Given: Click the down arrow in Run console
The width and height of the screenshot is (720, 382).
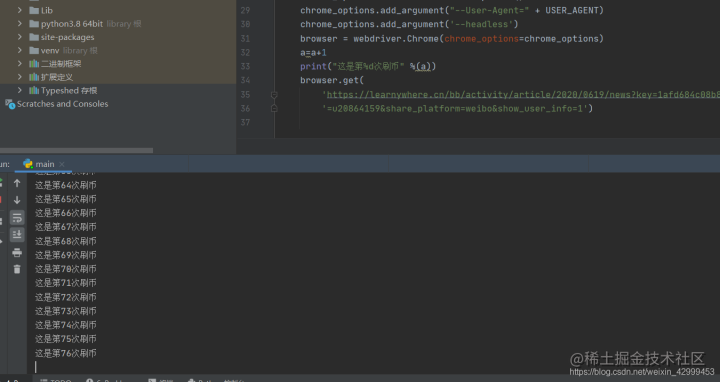Looking at the screenshot, I should click(x=17, y=200).
